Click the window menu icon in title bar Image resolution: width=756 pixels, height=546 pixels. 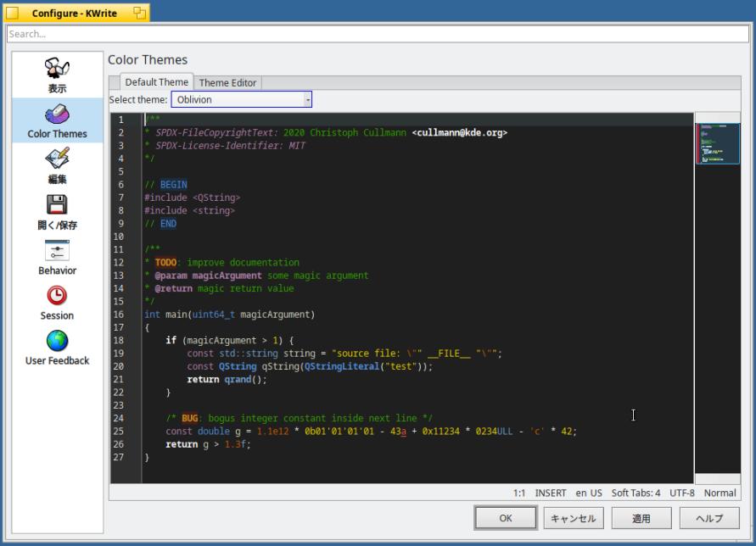coord(13,13)
